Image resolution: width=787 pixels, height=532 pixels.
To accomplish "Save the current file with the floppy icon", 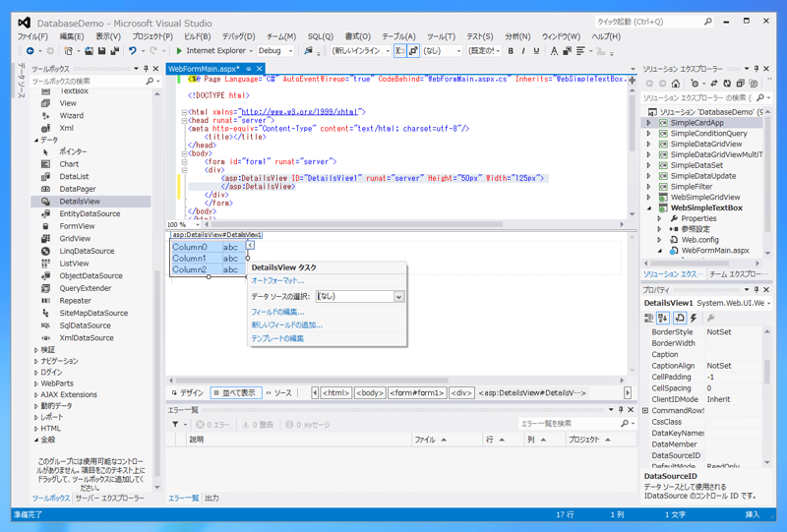I will [x=102, y=51].
